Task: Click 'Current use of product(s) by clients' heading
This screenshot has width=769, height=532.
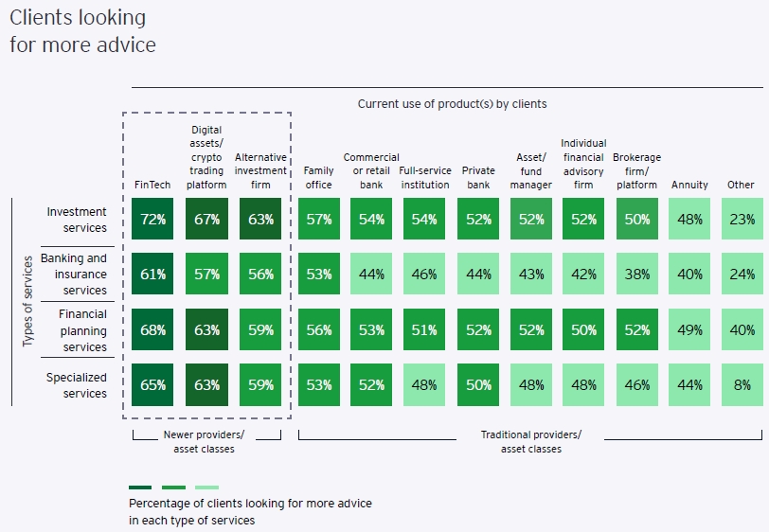Action: click(x=452, y=104)
